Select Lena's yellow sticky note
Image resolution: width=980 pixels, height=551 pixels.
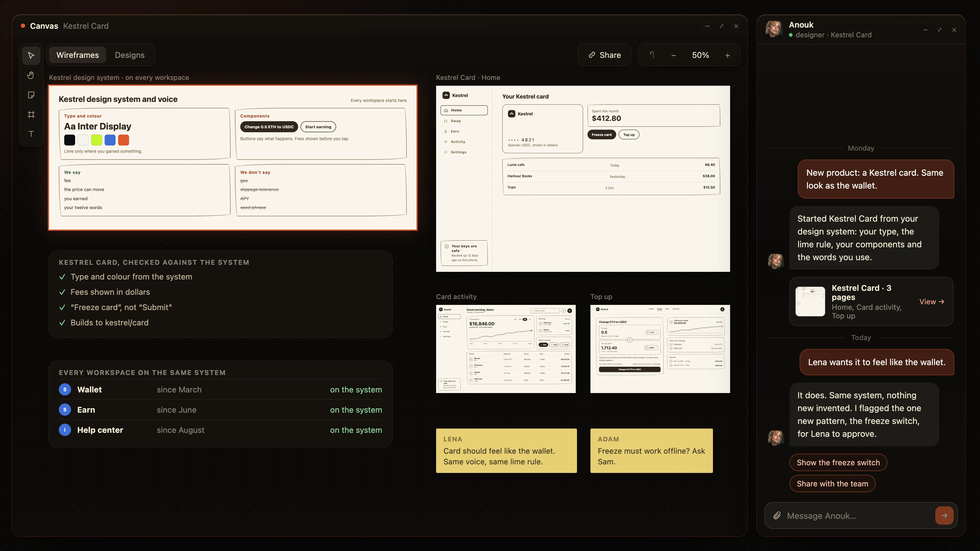pyautogui.click(x=506, y=451)
